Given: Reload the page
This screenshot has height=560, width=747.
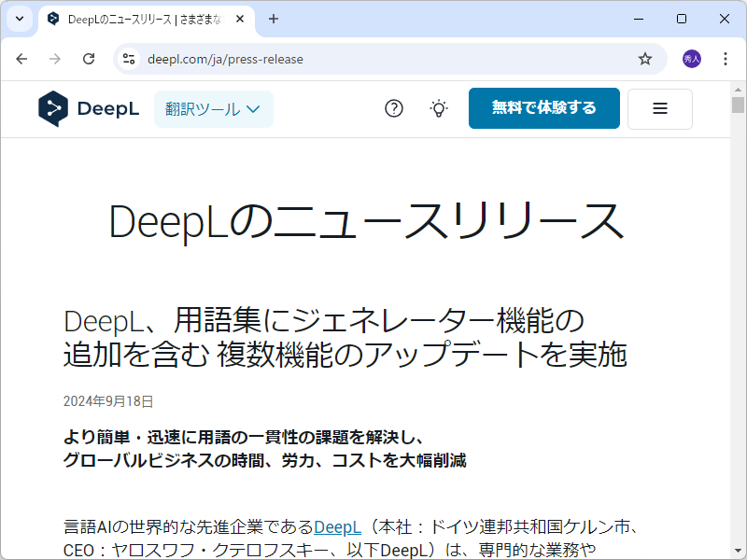Looking at the screenshot, I should (x=89, y=58).
